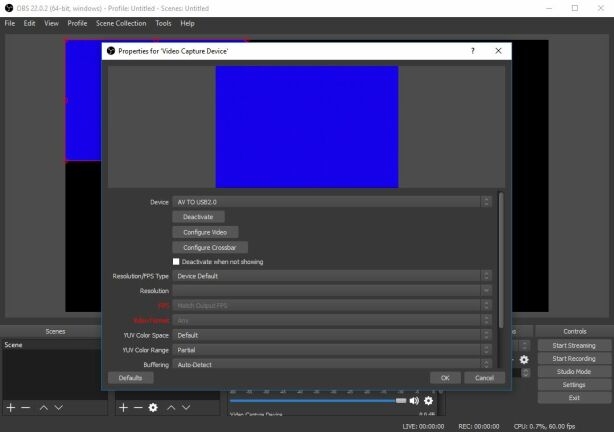Click the Deactivate button
Viewport: 614px width, 432px height.
[198, 217]
